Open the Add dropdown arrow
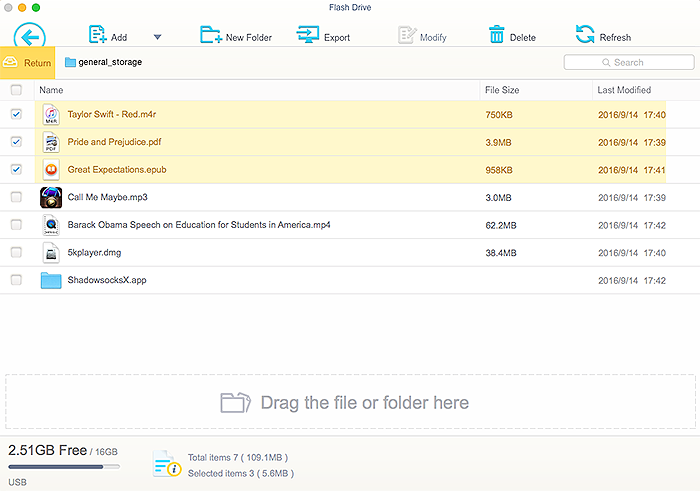 [x=158, y=37]
